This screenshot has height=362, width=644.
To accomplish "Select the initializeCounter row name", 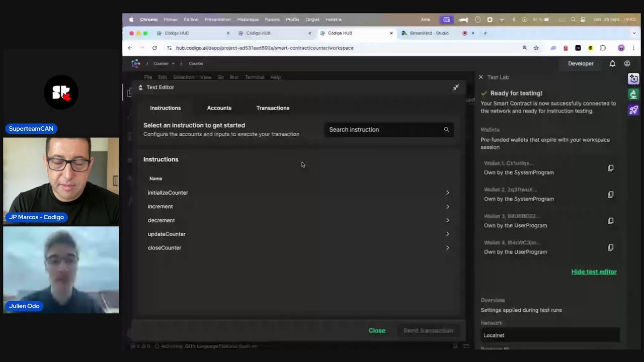I will [168, 193].
